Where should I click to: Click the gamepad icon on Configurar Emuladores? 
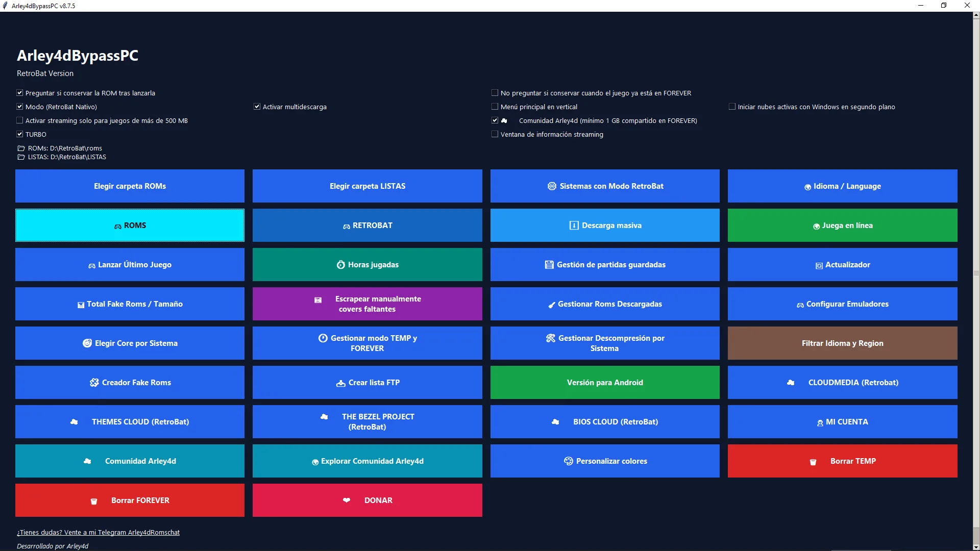[x=800, y=305]
